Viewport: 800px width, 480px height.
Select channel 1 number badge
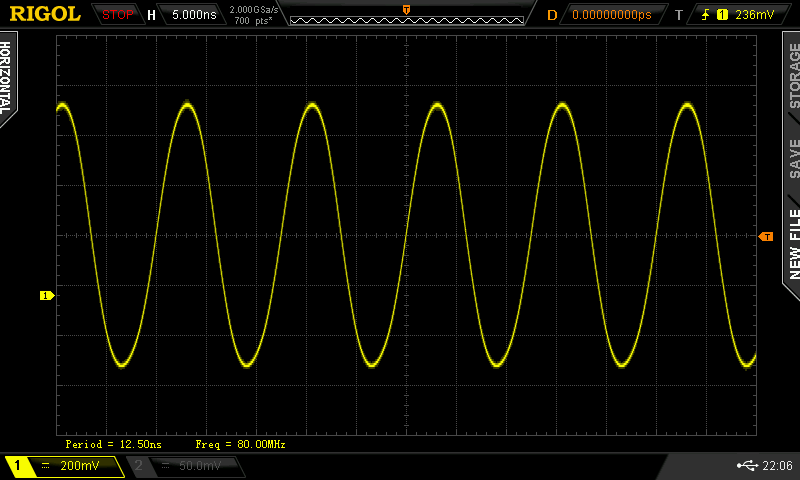(x=17, y=465)
